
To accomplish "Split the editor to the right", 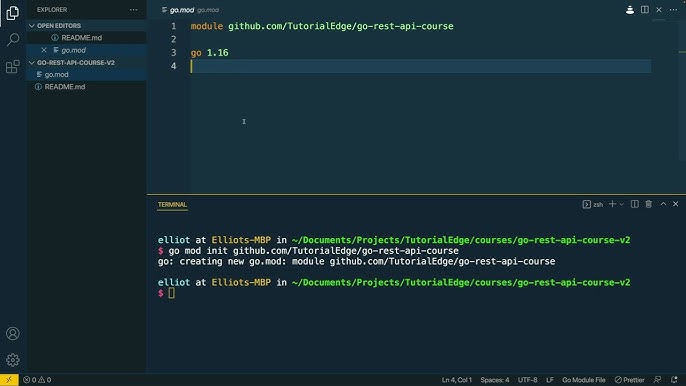I will (645, 10).
